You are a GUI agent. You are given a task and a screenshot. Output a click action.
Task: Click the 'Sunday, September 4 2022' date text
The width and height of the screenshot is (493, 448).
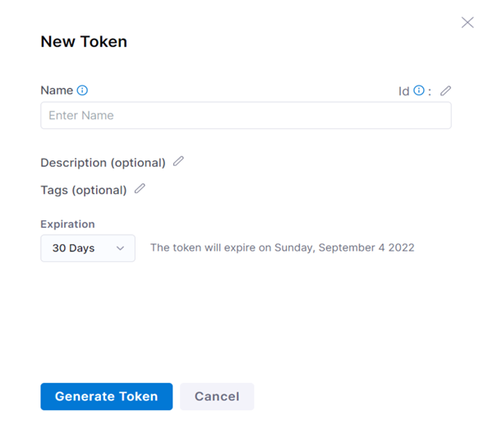pyautogui.click(x=344, y=247)
